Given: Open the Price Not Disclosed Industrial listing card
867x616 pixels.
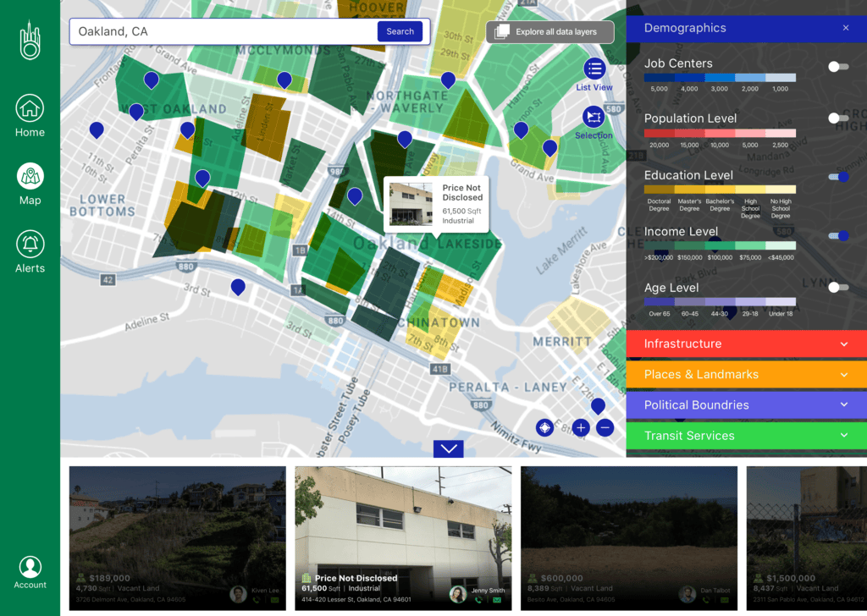Looking at the screenshot, I should [403, 538].
